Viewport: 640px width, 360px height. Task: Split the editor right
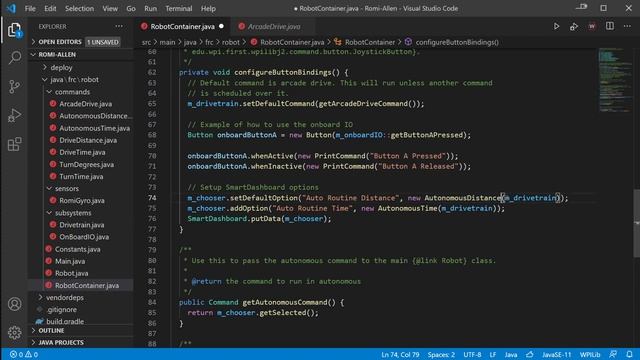coord(610,26)
